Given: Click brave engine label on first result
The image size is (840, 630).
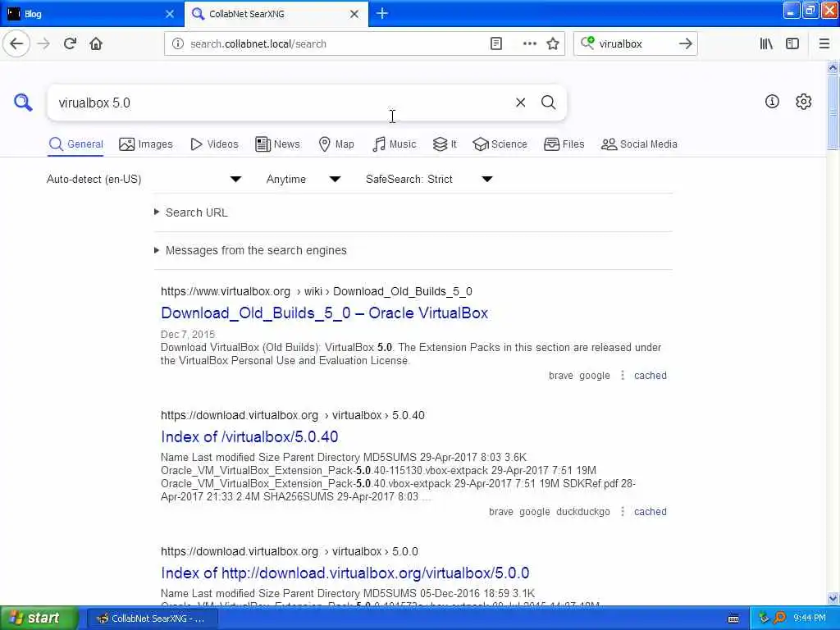Looking at the screenshot, I should tap(560, 375).
